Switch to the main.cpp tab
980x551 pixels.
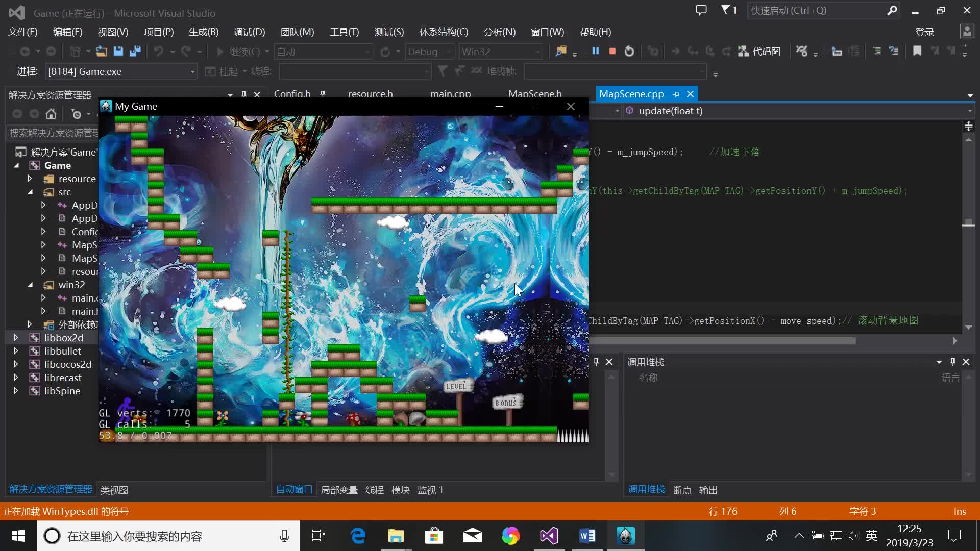tap(451, 94)
